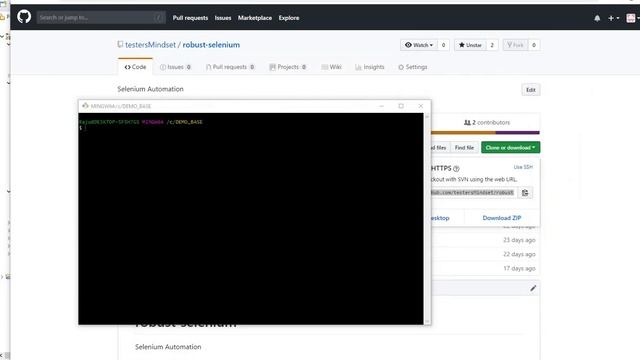Switch to the Code tab
This screenshot has height=360, width=640.
136,67
